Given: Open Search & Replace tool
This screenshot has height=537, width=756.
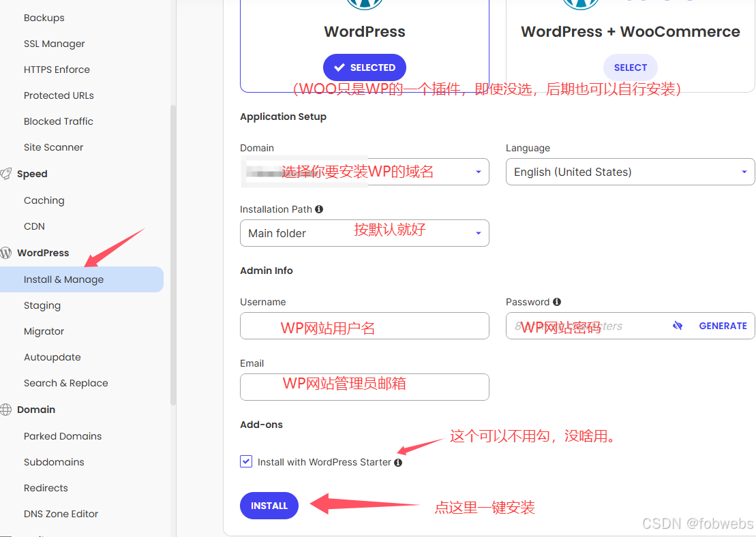Looking at the screenshot, I should pyautogui.click(x=65, y=383).
